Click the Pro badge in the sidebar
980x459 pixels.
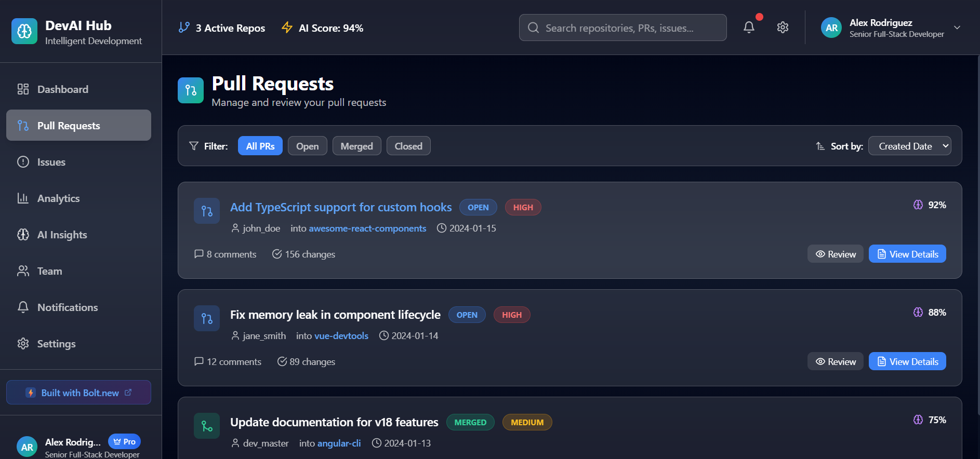point(124,441)
